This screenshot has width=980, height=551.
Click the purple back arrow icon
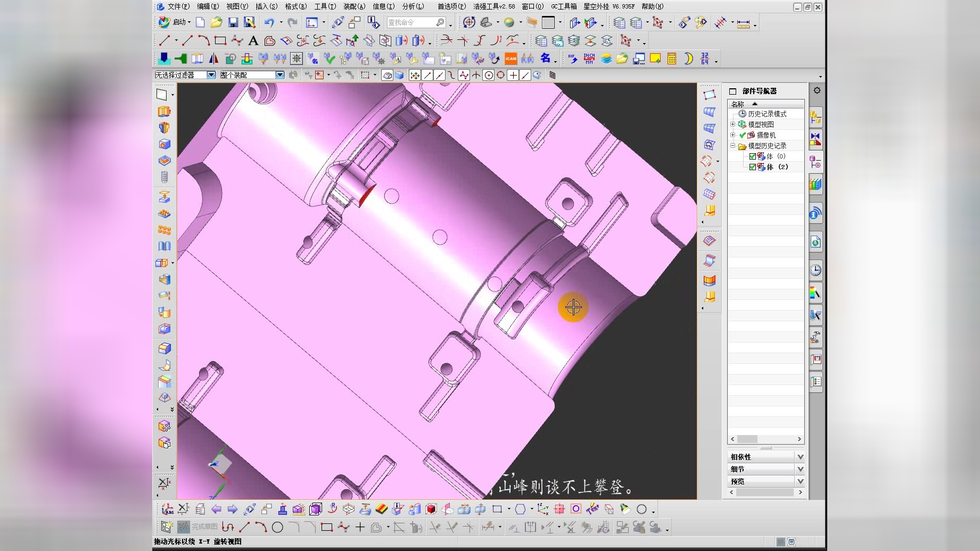216,510
